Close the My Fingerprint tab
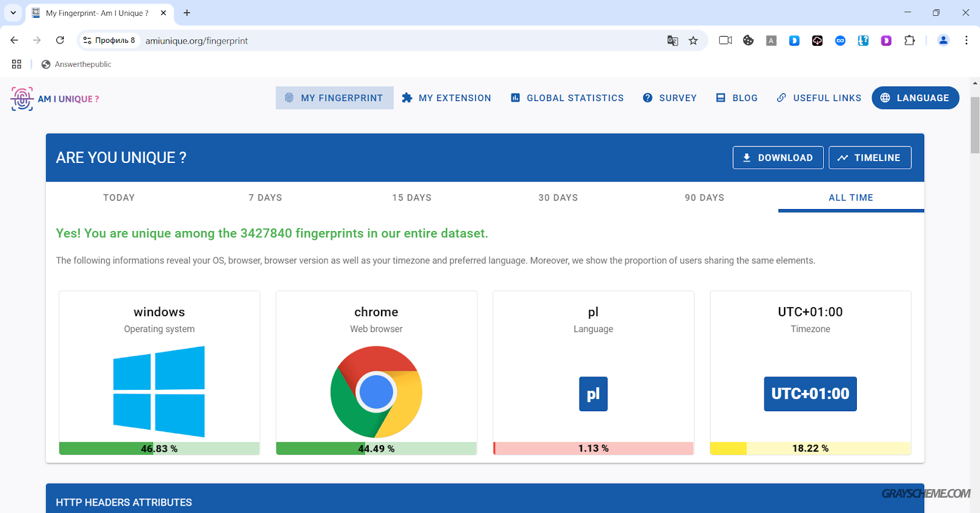Screen dimensions: 980x513 [x=164, y=12]
